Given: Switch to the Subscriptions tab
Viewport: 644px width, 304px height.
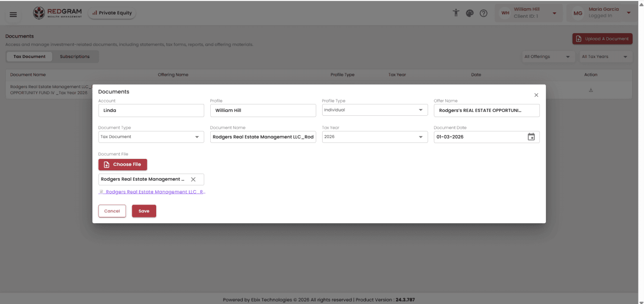Looking at the screenshot, I should point(75,56).
